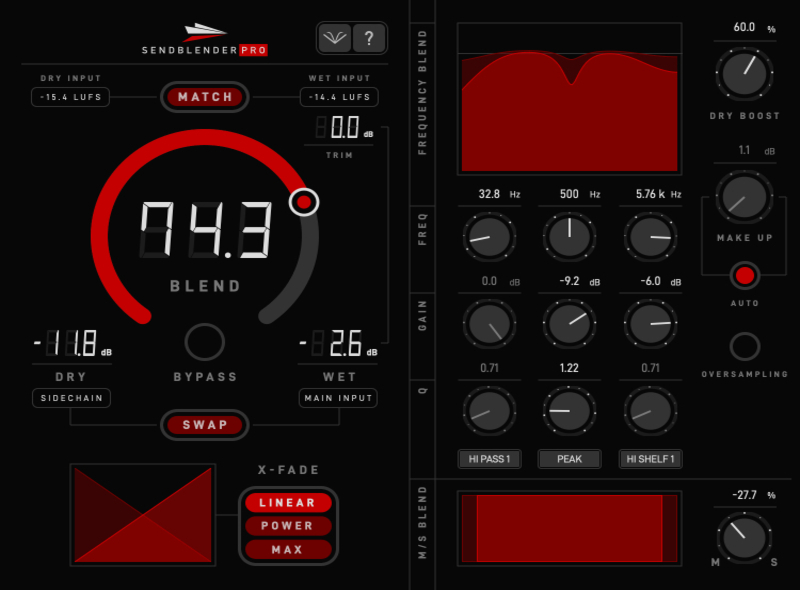Image resolution: width=800 pixels, height=590 pixels.
Task: Click the Make Up gain knob
Action: tap(744, 197)
